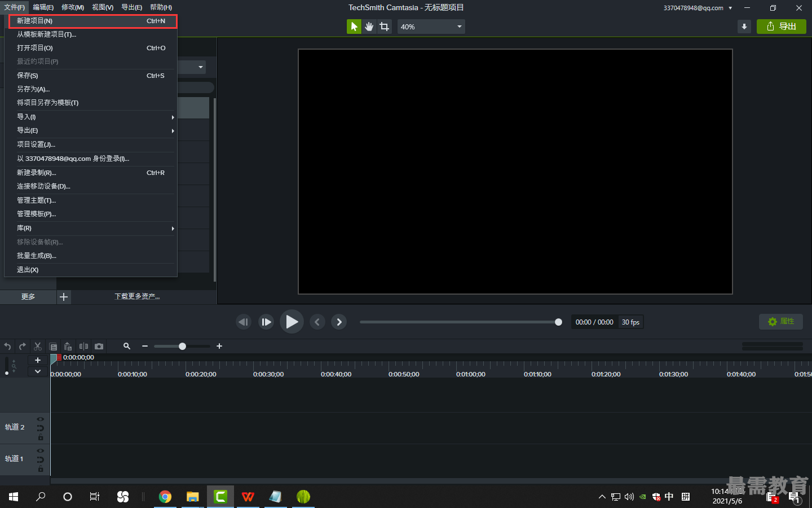Split clip at playhead icon
The width and height of the screenshot is (812, 508).
83,346
